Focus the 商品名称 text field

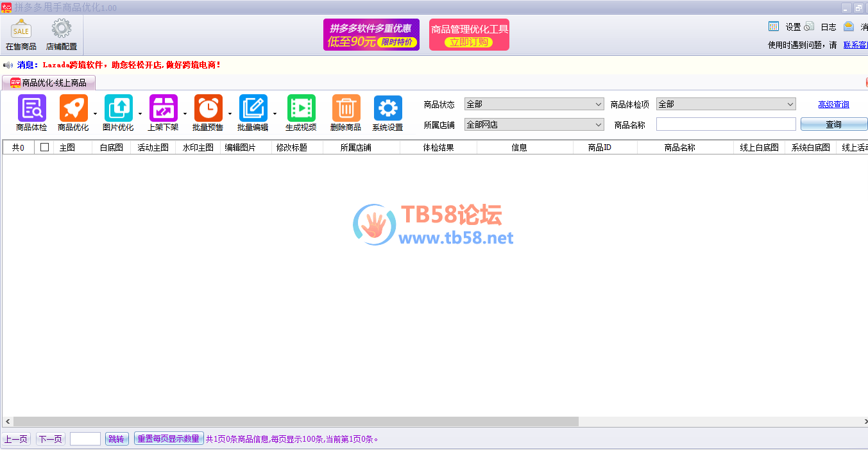tap(726, 124)
